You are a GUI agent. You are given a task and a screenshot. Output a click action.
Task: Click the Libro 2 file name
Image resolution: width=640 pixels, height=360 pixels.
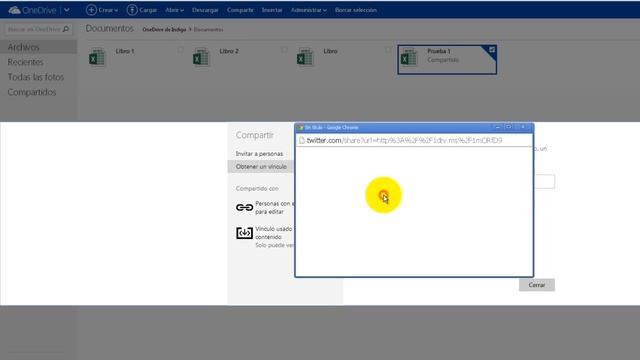(x=229, y=51)
